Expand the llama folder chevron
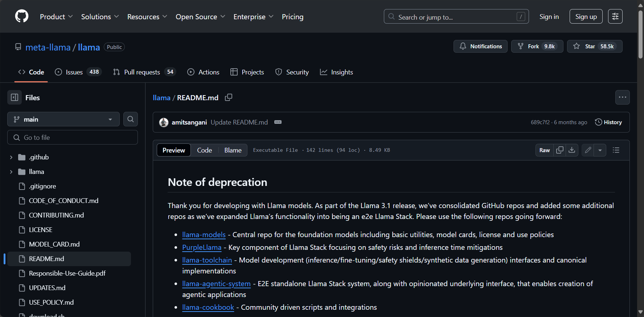This screenshot has width=644, height=317. [x=11, y=172]
